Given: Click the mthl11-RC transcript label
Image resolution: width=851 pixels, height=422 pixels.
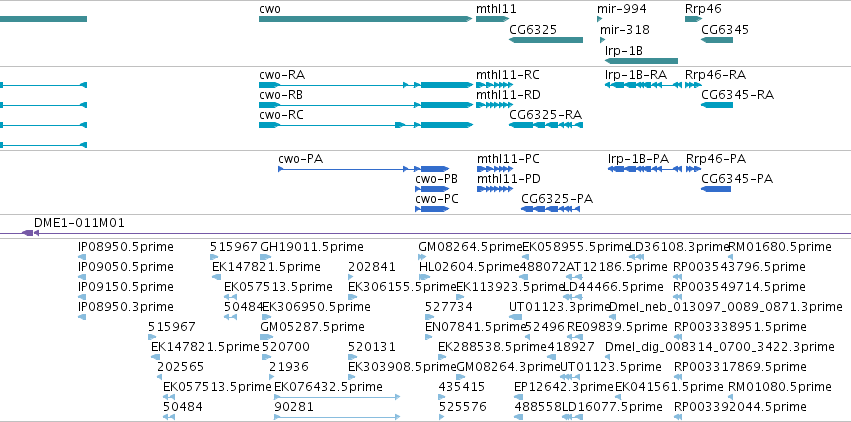Looking at the screenshot, I should tap(508, 75).
